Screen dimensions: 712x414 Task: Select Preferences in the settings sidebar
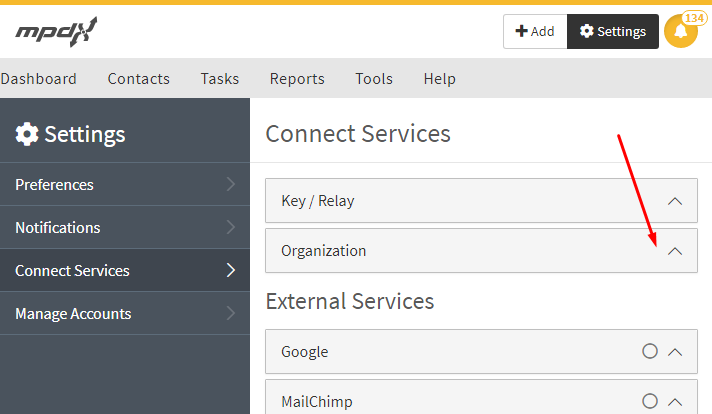tap(55, 185)
